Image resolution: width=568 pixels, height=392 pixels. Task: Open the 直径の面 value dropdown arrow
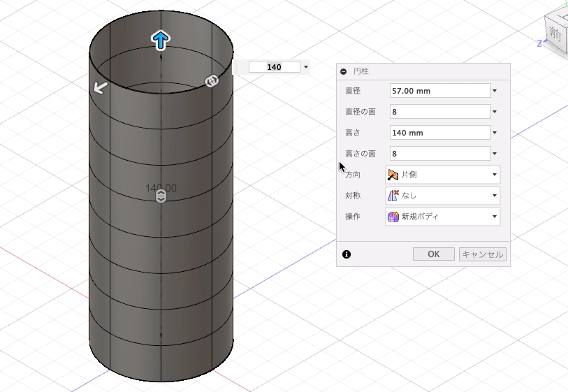[495, 112]
